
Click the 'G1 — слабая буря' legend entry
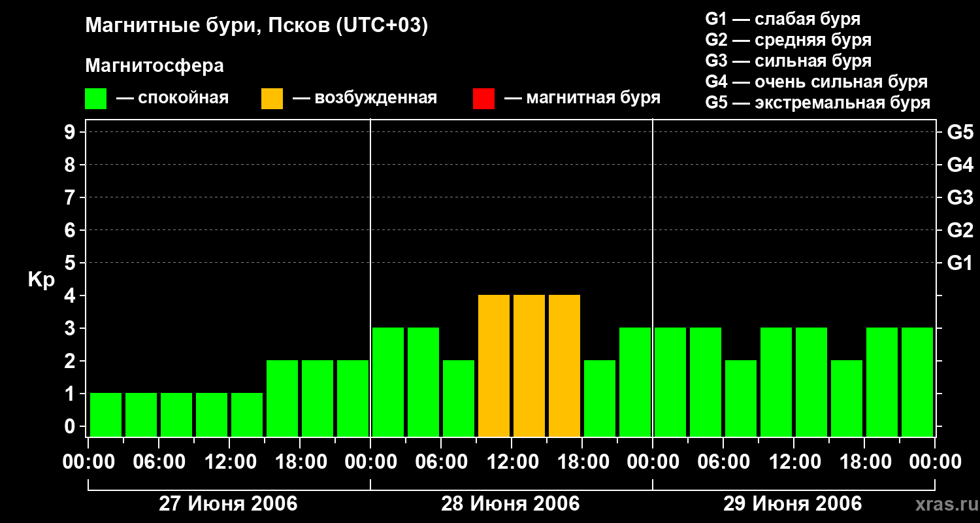783,19
